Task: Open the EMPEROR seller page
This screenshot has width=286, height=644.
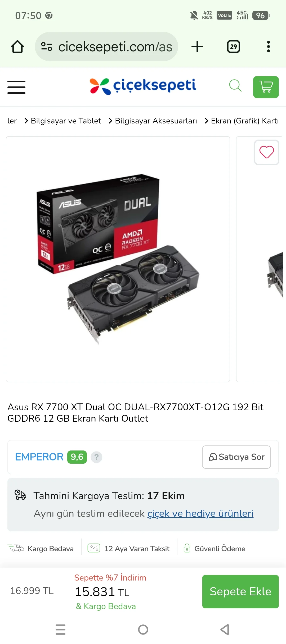Action: pos(39,457)
